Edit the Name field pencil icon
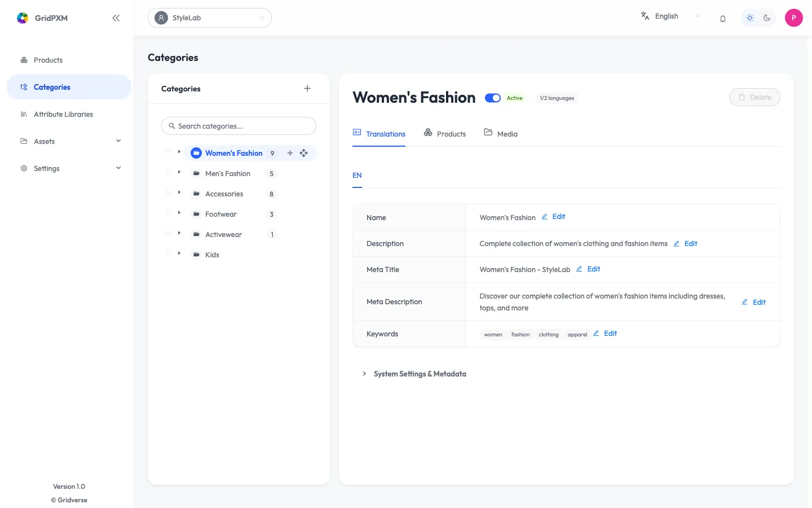Screen dimensions: 812x508 [x=545, y=217]
